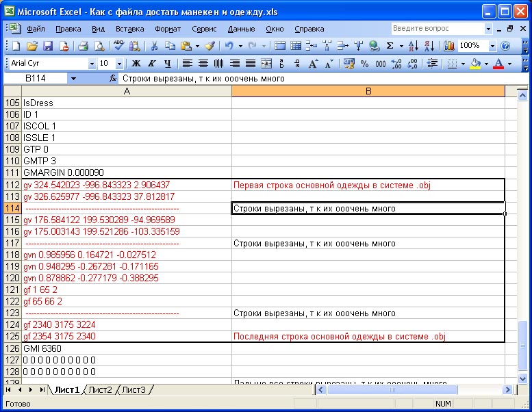Click the Print icon in the toolbar
Screen dimensions: 532x412
coord(83,46)
